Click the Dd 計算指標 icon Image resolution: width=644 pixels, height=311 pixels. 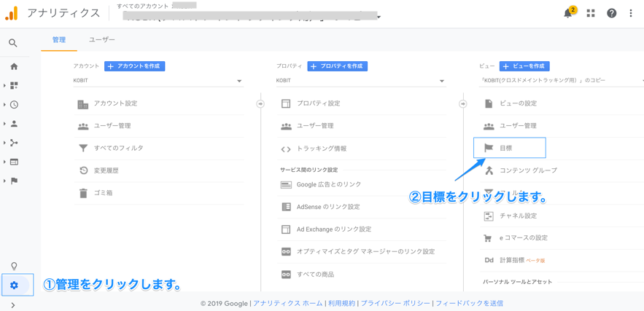(x=489, y=260)
